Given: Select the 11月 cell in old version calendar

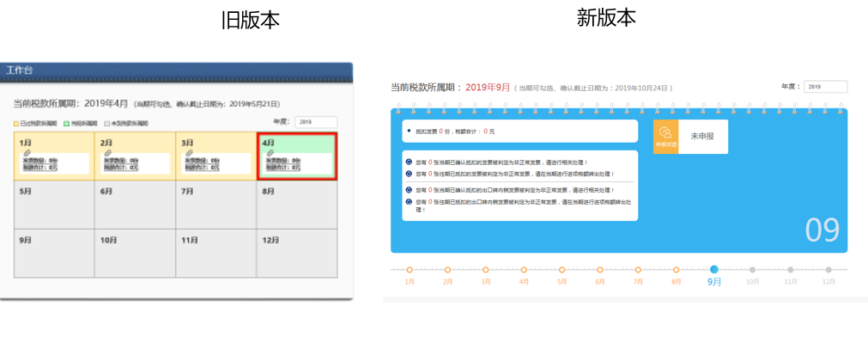Looking at the screenshot, I should coord(216,254).
